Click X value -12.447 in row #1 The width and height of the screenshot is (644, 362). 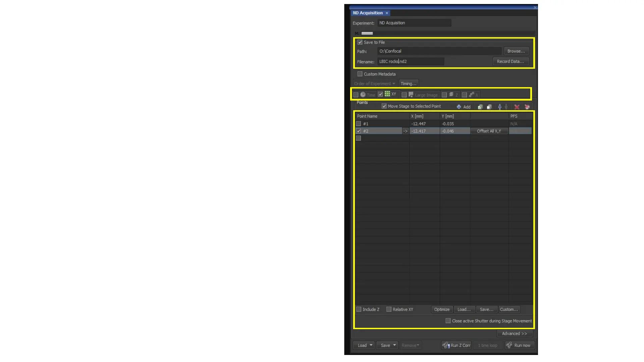[x=419, y=124]
